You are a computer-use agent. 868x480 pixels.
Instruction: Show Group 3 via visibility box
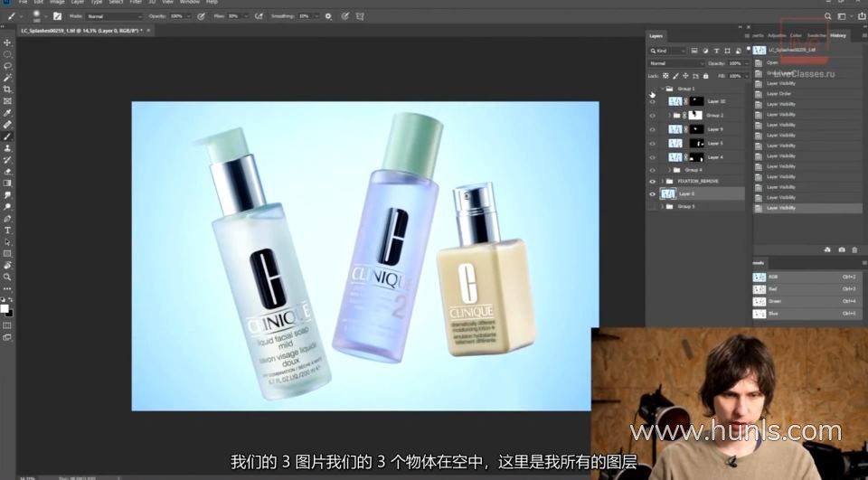coord(653,206)
